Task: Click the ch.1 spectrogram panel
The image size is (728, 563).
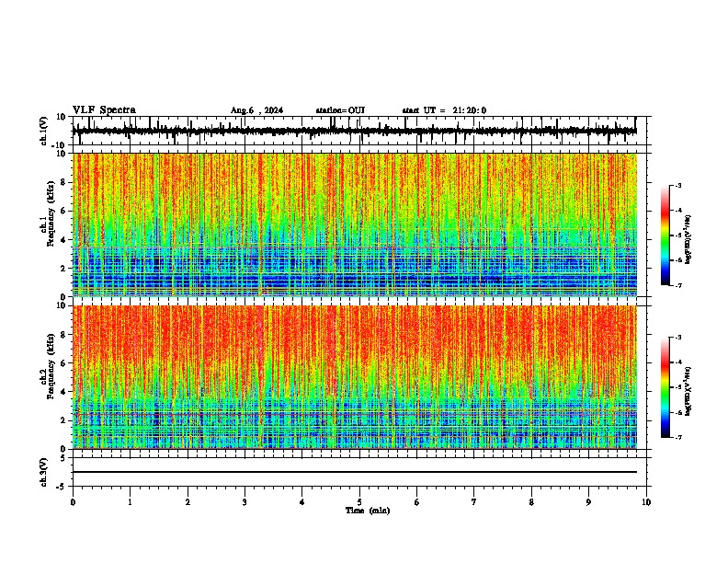Action: click(354, 224)
